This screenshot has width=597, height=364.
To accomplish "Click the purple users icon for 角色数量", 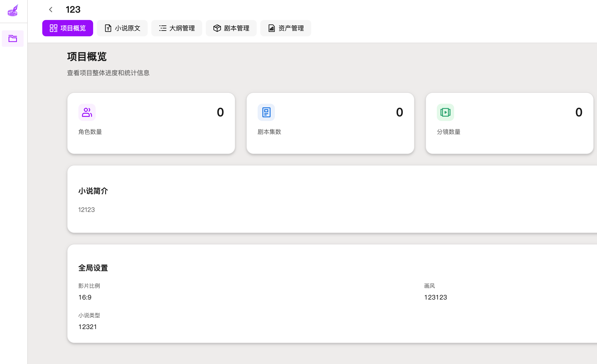I will [87, 112].
